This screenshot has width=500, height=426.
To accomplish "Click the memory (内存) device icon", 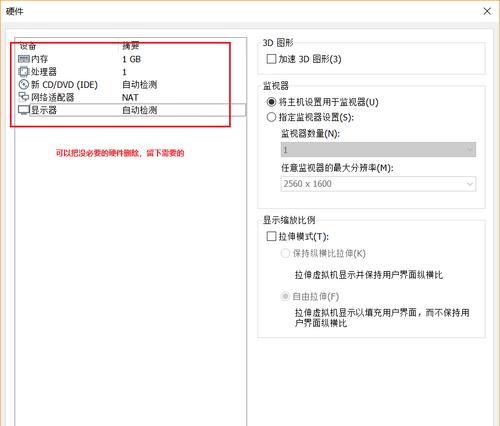I will point(24,59).
